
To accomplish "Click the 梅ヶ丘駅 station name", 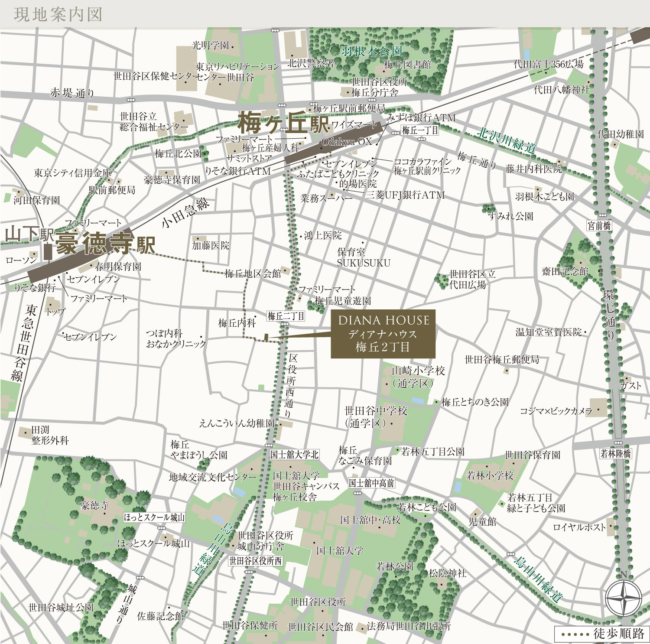I will click(x=284, y=123).
